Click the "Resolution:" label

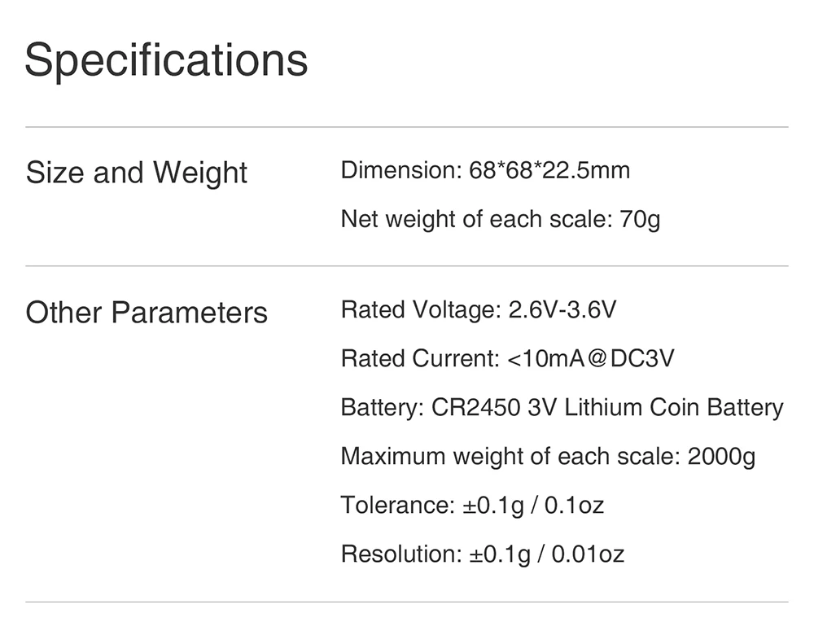point(401,554)
